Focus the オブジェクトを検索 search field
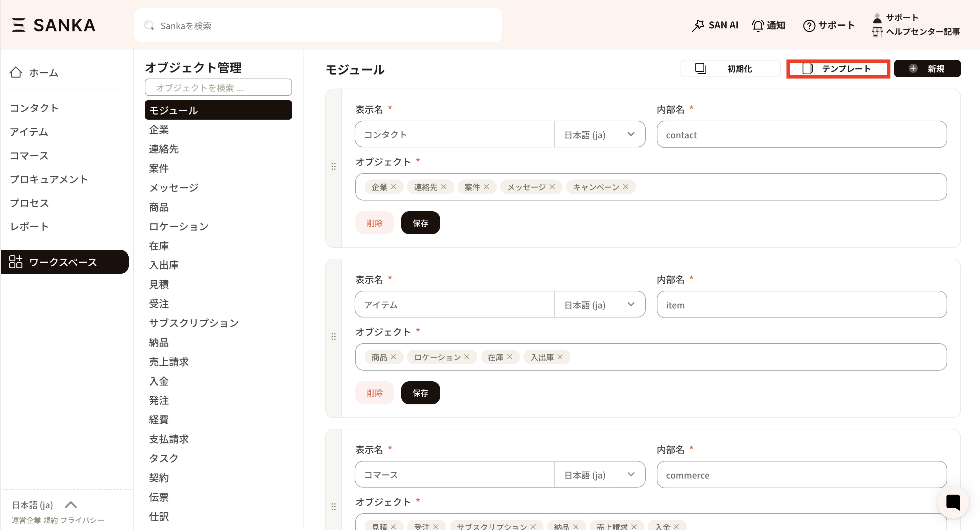Image resolution: width=980 pixels, height=530 pixels. point(218,88)
